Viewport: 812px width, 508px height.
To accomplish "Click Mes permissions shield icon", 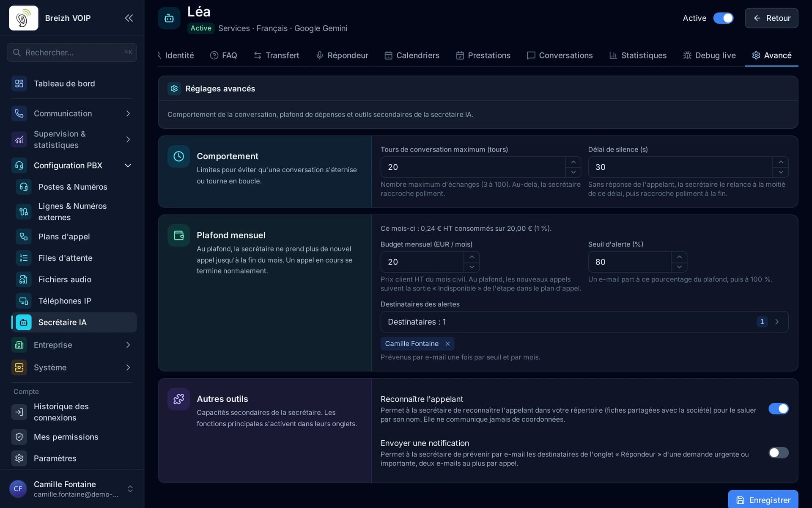I will click(x=19, y=437).
